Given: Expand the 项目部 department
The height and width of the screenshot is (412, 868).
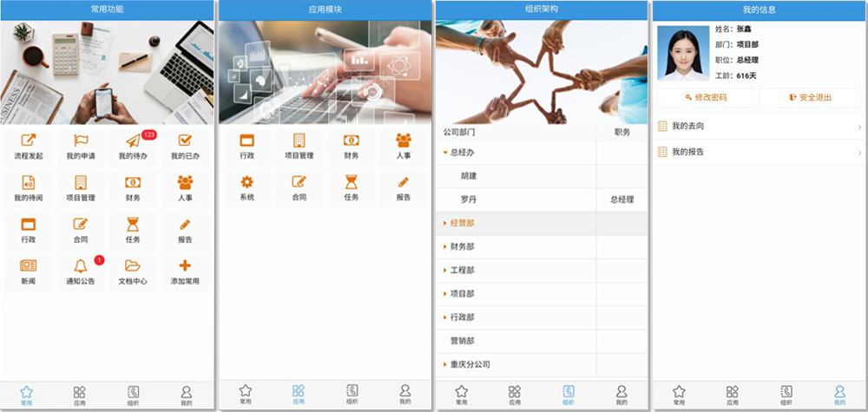Looking at the screenshot, I should coord(445,294).
